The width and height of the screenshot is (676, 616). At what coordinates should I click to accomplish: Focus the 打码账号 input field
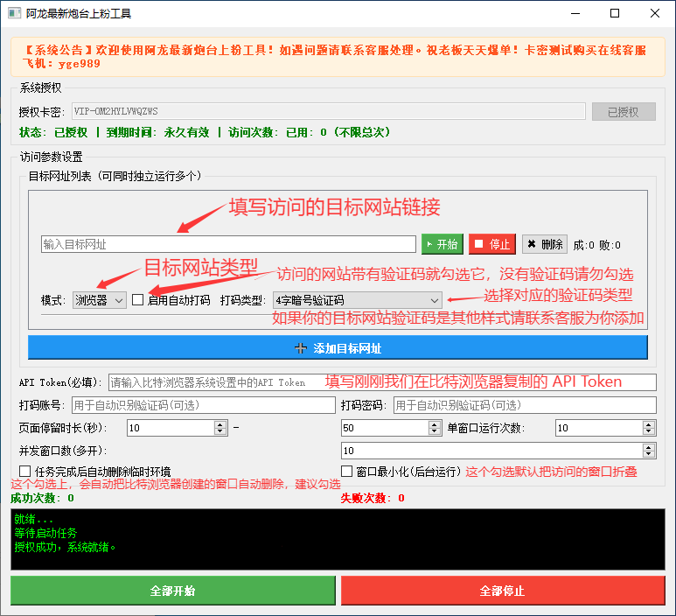click(x=201, y=405)
